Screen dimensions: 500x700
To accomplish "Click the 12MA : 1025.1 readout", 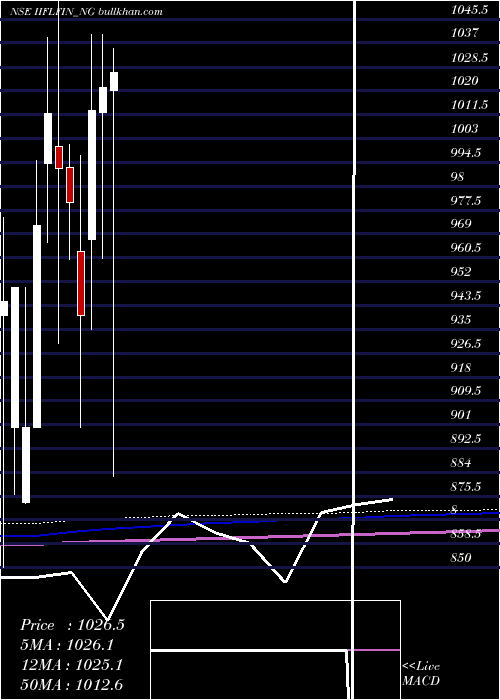I will pyautogui.click(x=72, y=665).
